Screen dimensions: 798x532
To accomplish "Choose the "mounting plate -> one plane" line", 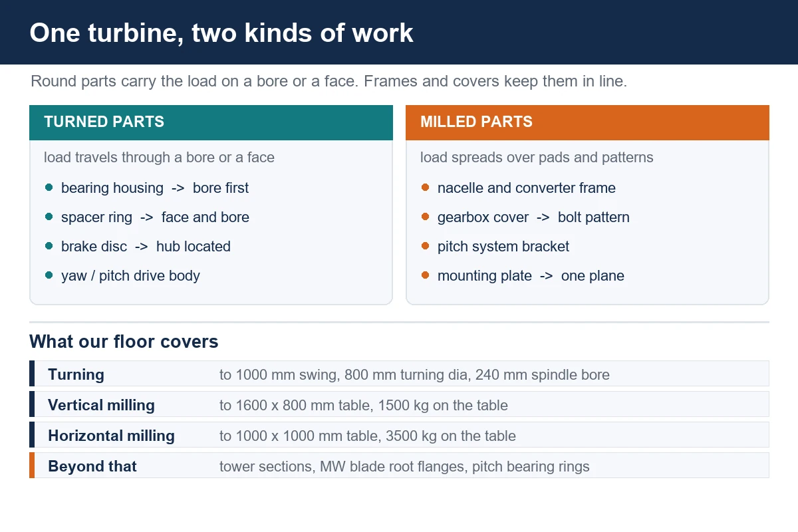I will (x=531, y=276).
